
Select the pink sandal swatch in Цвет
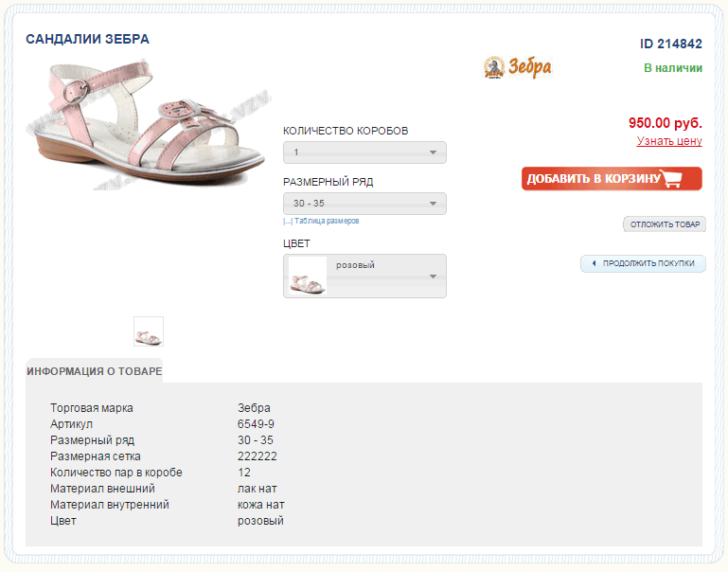click(307, 276)
